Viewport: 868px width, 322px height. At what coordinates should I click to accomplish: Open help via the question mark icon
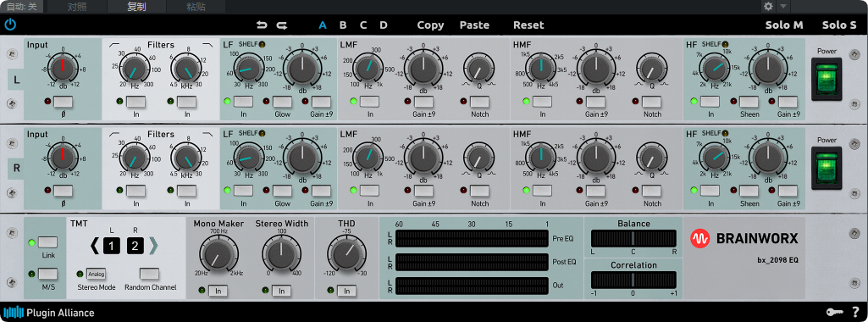click(856, 312)
